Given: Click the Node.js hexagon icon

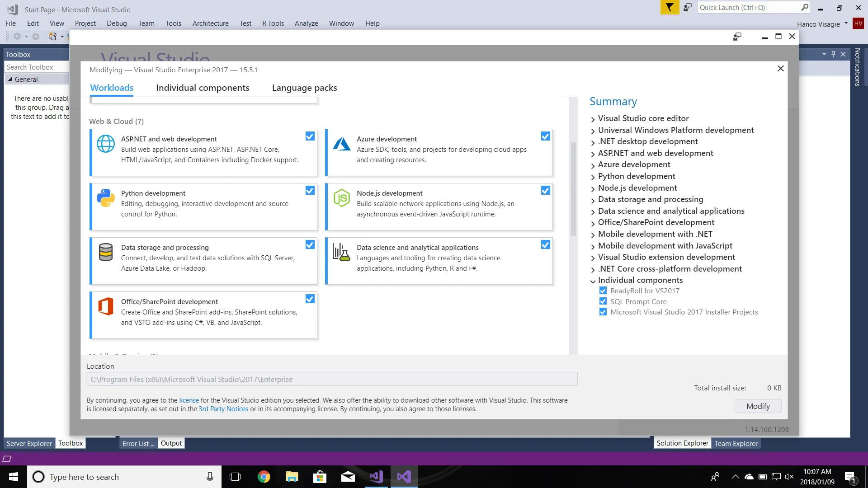Looking at the screenshot, I should [342, 198].
